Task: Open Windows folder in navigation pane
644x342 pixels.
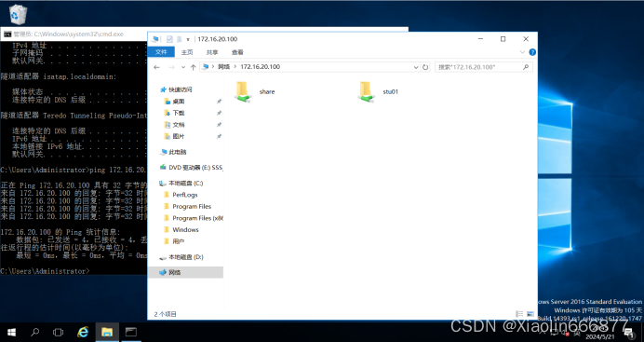Action: pyautogui.click(x=185, y=230)
